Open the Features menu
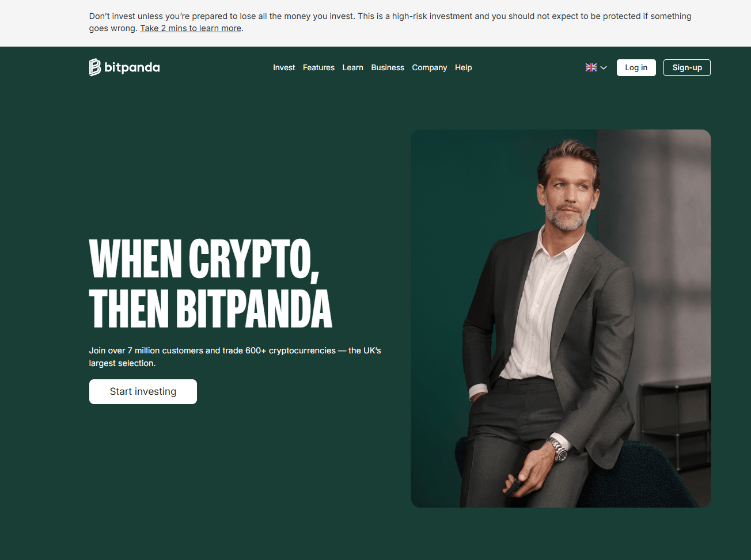751x560 pixels. [x=318, y=67]
